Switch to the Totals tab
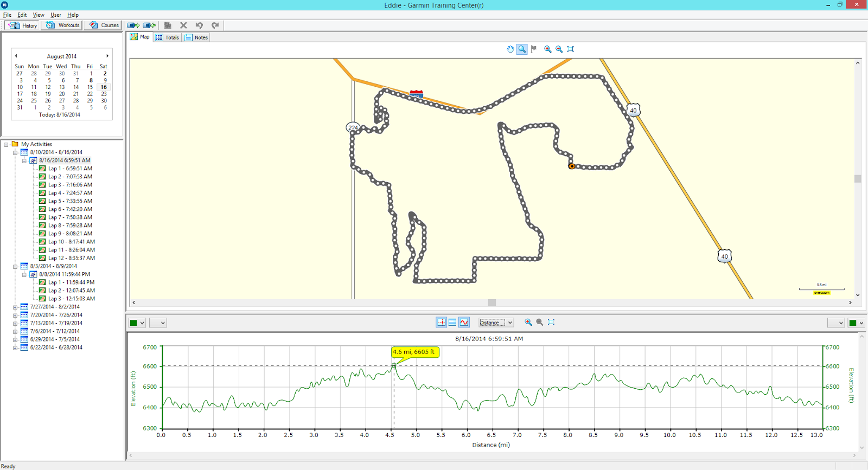Image resolution: width=868 pixels, height=470 pixels. tap(167, 37)
